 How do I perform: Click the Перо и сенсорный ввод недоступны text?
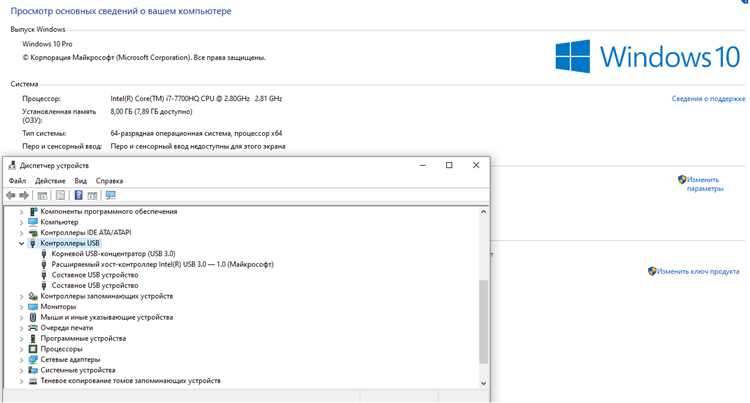[198, 146]
